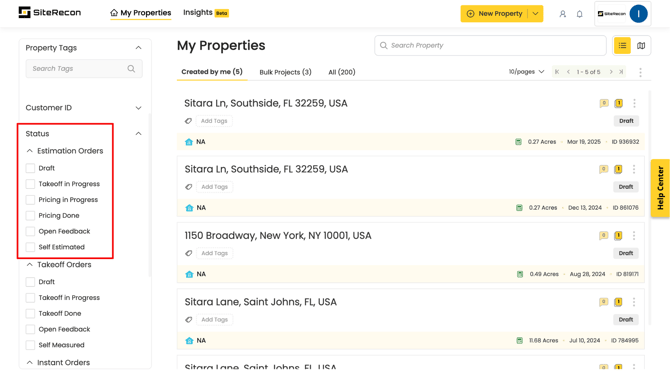Collapse Instant Orders group
This screenshot has width=670, height=377.
coord(29,362)
